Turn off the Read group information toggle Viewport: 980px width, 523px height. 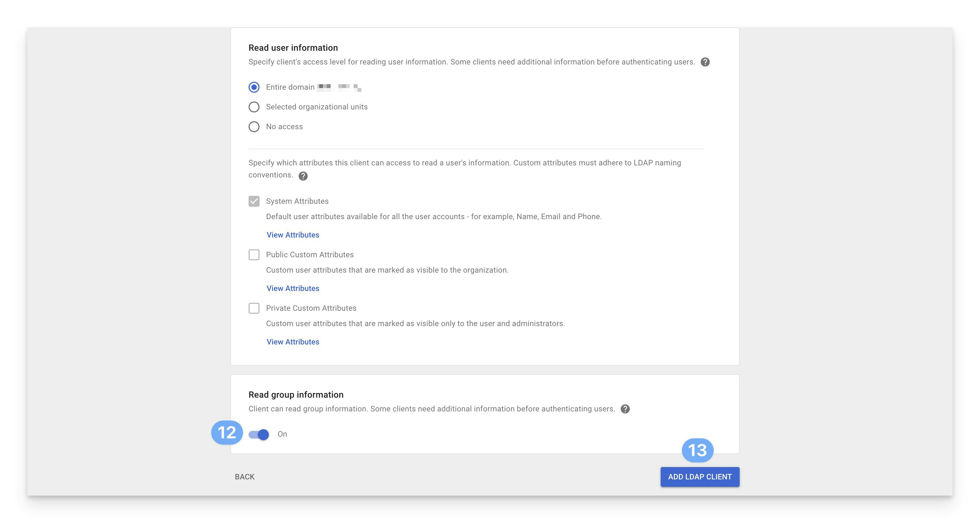click(259, 434)
